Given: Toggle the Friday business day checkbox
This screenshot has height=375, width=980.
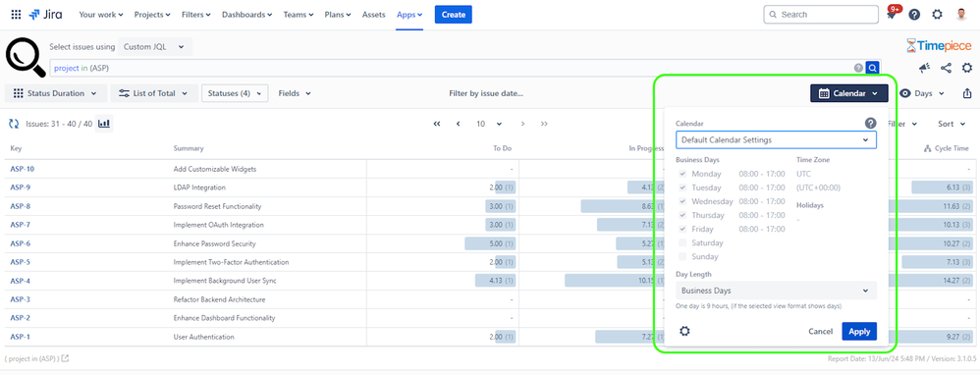Looking at the screenshot, I should (x=682, y=229).
